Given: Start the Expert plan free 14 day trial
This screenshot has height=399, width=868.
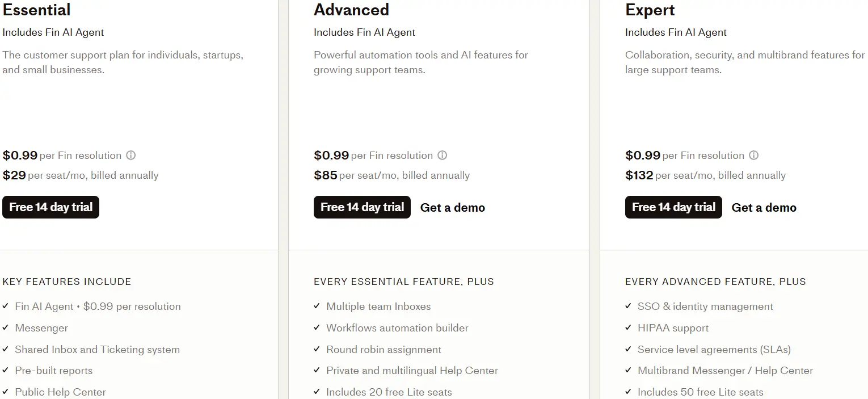Looking at the screenshot, I should (x=673, y=207).
